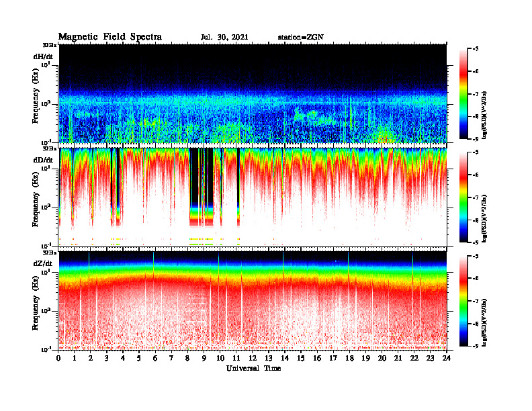Image resolution: width=532 pixels, height=411 pixels.
Task: Click hour tick label '8' on time axis
Action: [188, 358]
